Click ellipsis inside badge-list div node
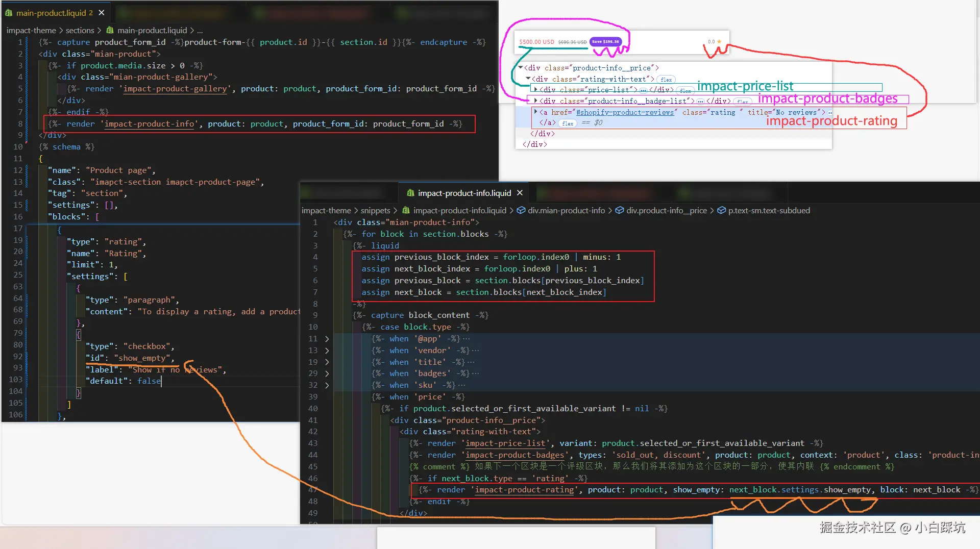 pyautogui.click(x=700, y=102)
